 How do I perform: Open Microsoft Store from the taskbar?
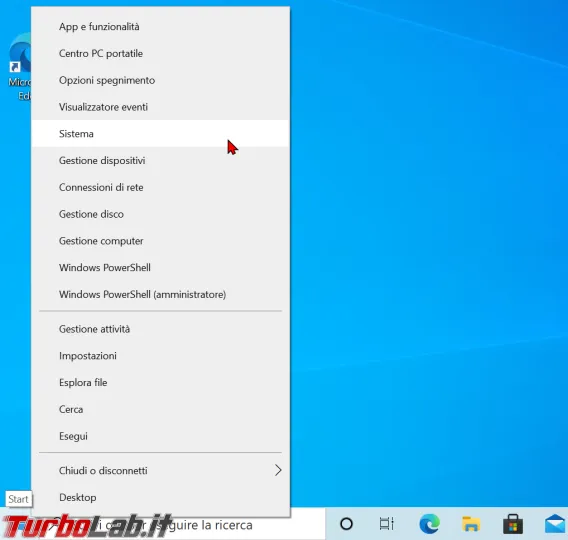pyautogui.click(x=513, y=524)
